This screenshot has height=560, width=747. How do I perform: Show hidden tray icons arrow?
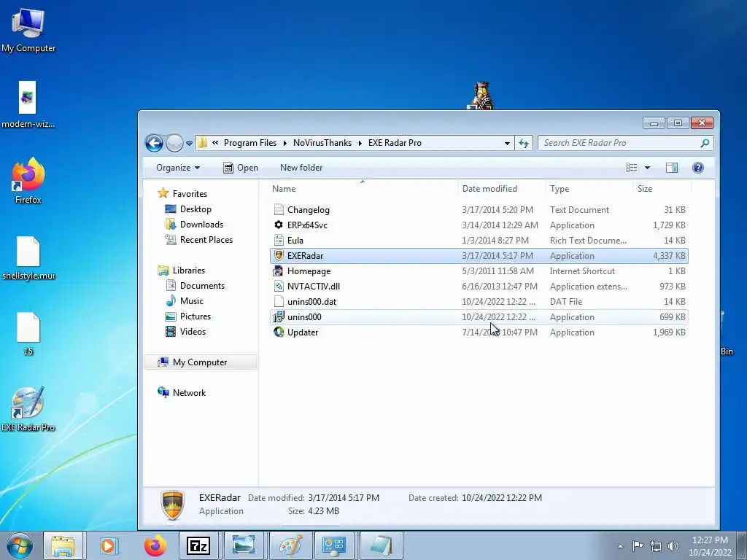(620, 546)
